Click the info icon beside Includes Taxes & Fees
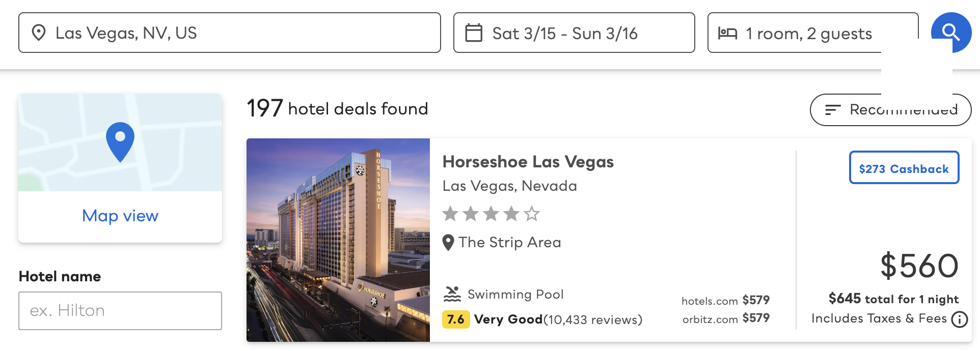The image size is (980, 351). [x=959, y=319]
